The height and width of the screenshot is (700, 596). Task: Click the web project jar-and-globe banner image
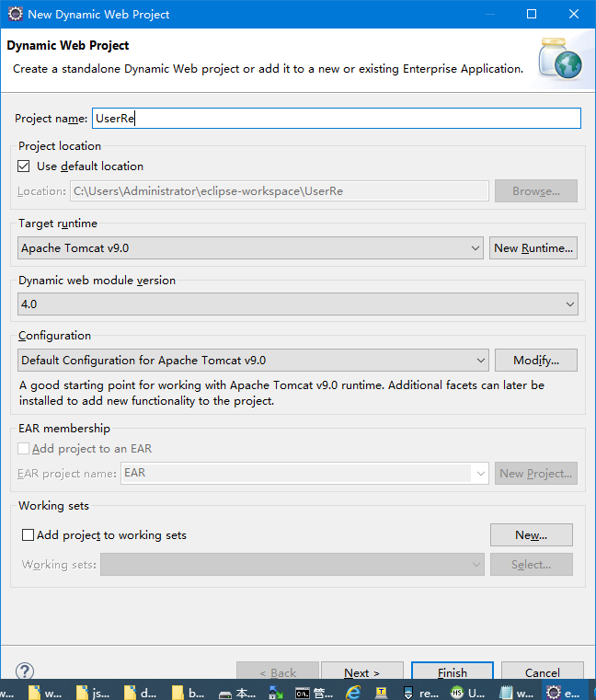pos(561,59)
